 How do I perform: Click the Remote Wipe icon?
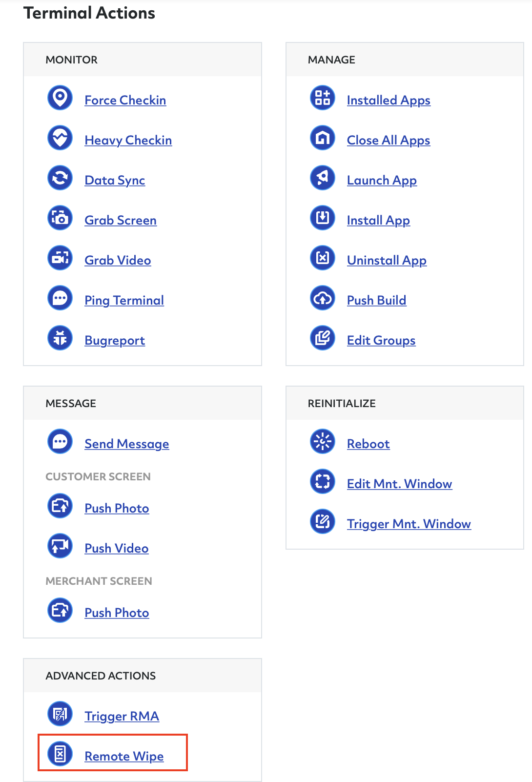[60, 754]
